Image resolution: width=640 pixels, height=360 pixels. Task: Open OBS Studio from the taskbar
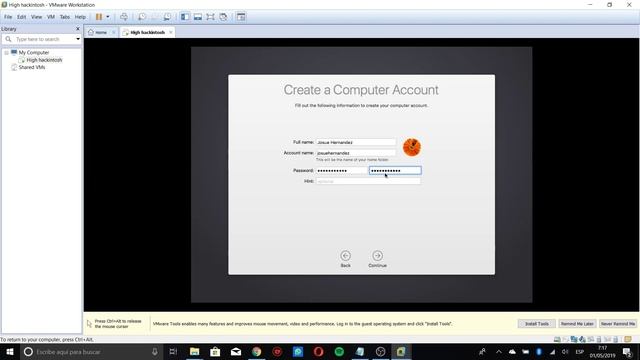(380, 352)
